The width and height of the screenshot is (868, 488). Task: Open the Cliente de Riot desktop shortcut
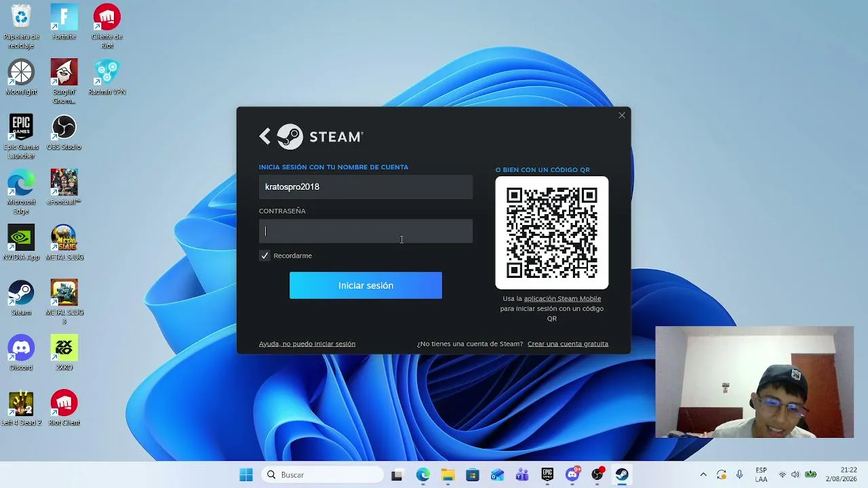tap(107, 27)
